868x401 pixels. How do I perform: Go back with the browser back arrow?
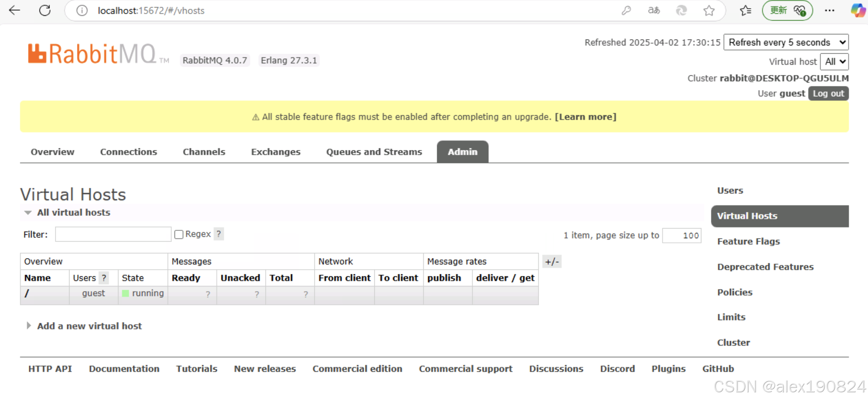coord(15,10)
